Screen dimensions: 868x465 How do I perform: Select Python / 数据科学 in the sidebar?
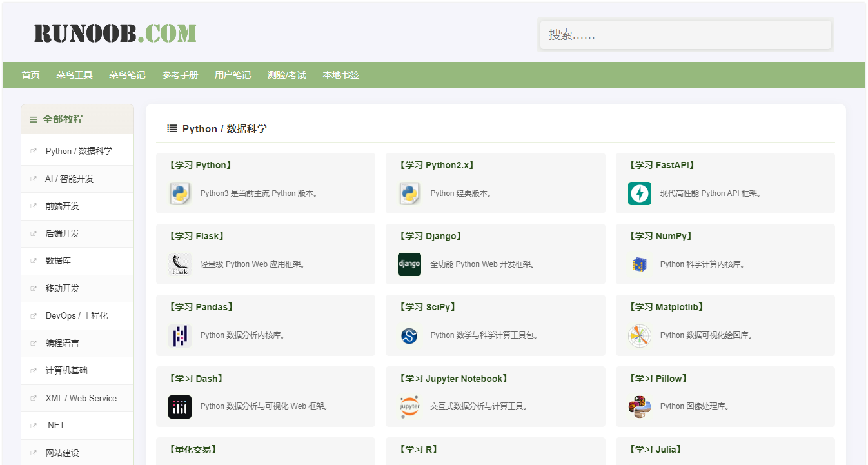tap(77, 151)
